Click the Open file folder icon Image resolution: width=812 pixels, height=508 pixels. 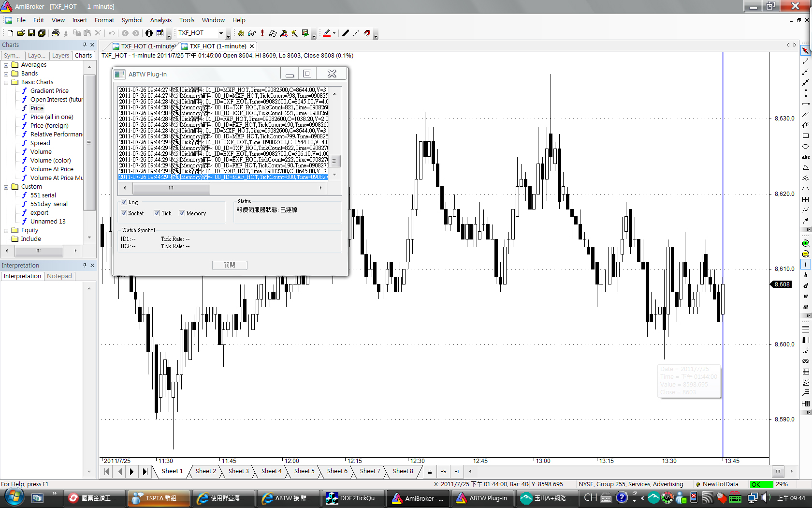tap(21, 33)
